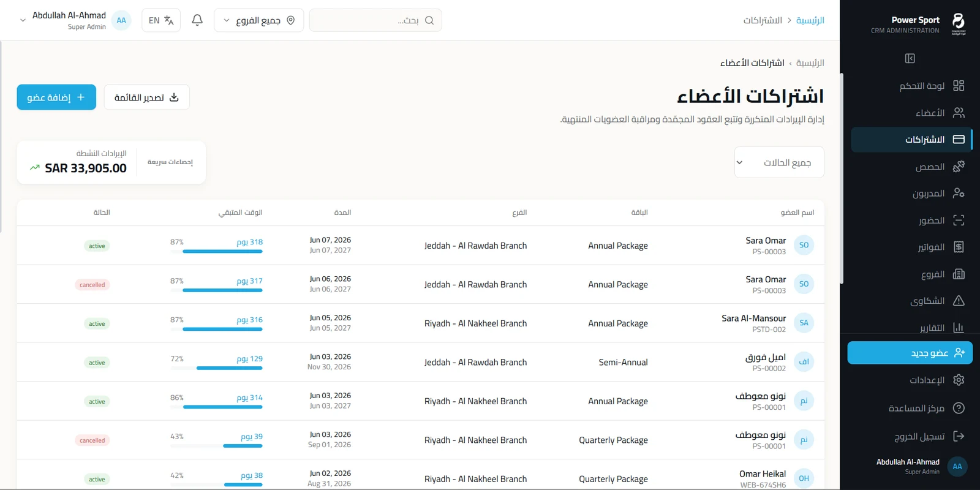
Task: Click the member name اميل فوزق
Action: coord(766,357)
